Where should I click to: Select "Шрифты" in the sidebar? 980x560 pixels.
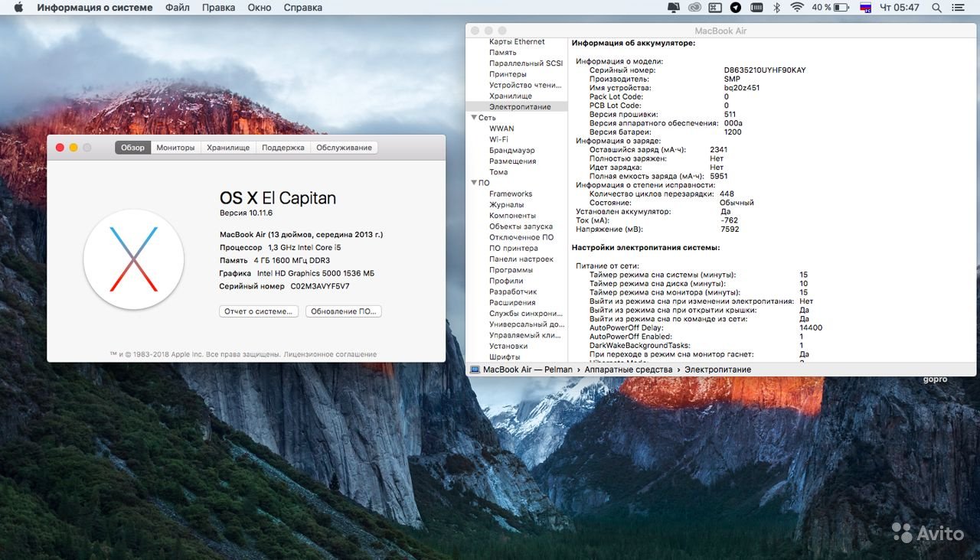pos(505,357)
